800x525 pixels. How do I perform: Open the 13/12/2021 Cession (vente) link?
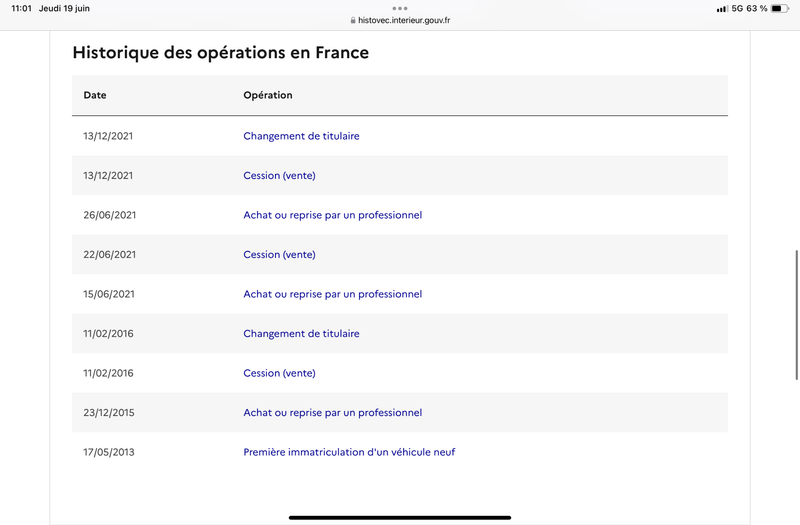click(x=279, y=176)
